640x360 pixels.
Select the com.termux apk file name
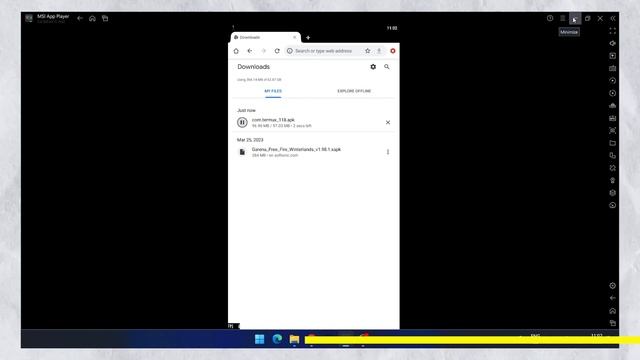(273, 120)
